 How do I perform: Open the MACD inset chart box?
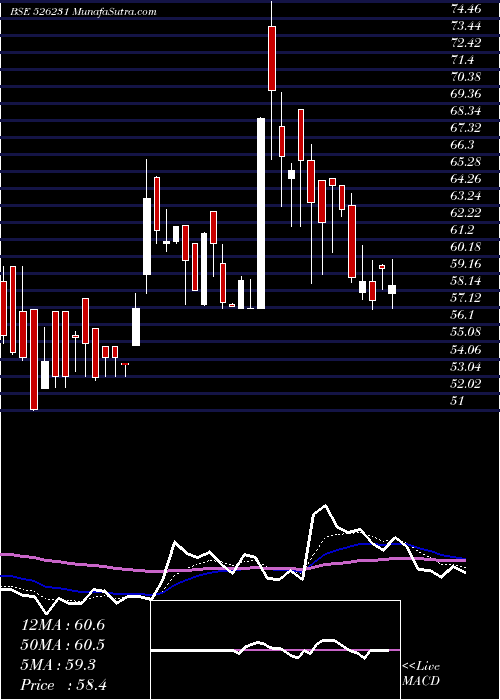point(276,650)
